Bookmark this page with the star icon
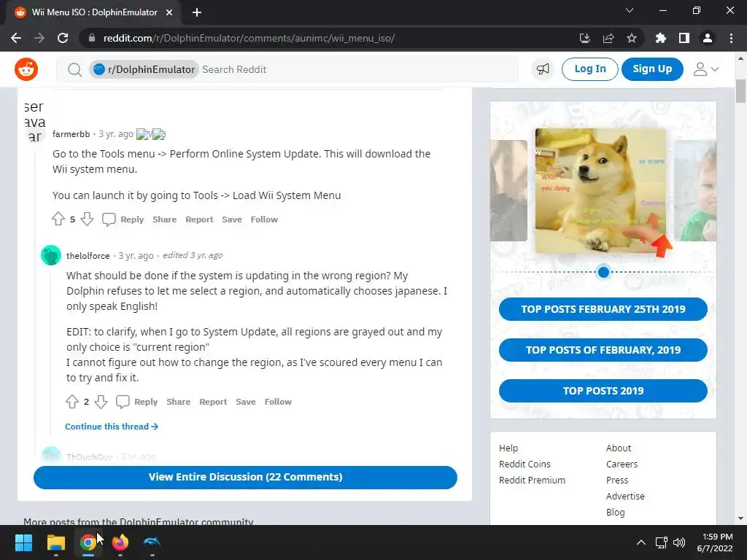 pyautogui.click(x=632, y=38)
